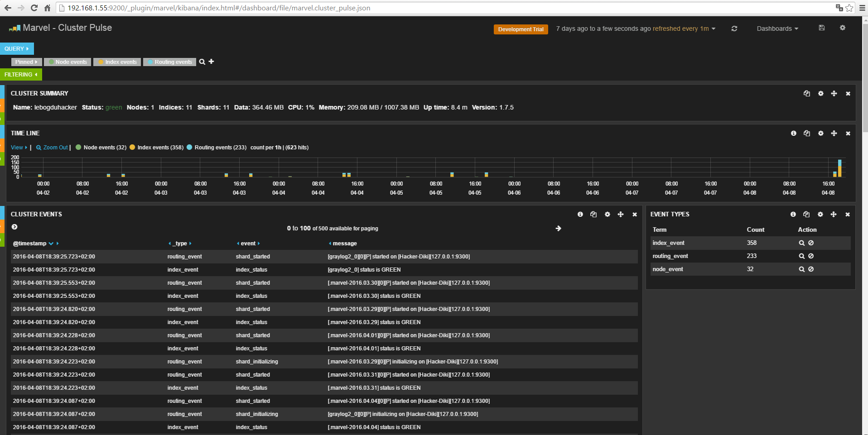Expand the FILTERING section
Image resolution: width=868 pixels, height=435 pixels.
click(21, 75)
